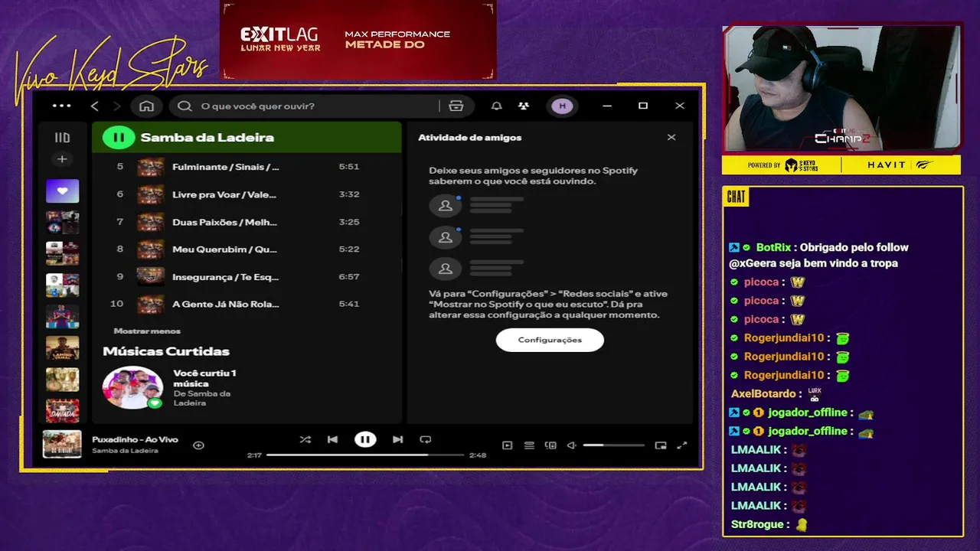Enter full screen player mode

682,445
